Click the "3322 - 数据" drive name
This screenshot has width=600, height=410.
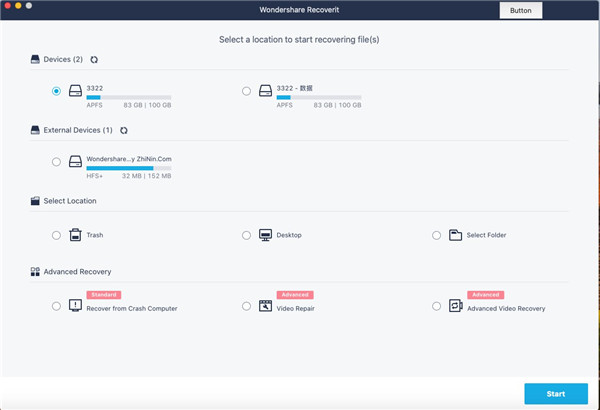tap(295, 88)
